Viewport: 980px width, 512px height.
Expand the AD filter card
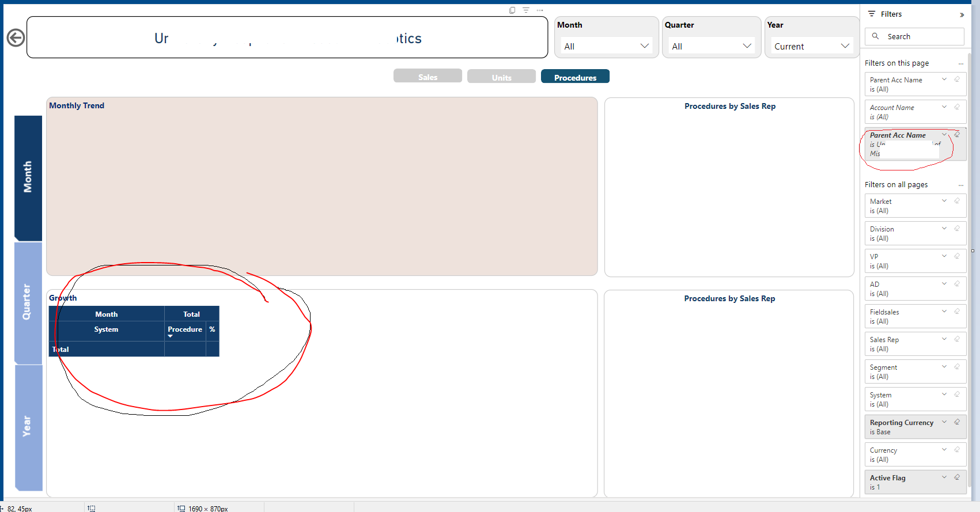pos(944,284)
